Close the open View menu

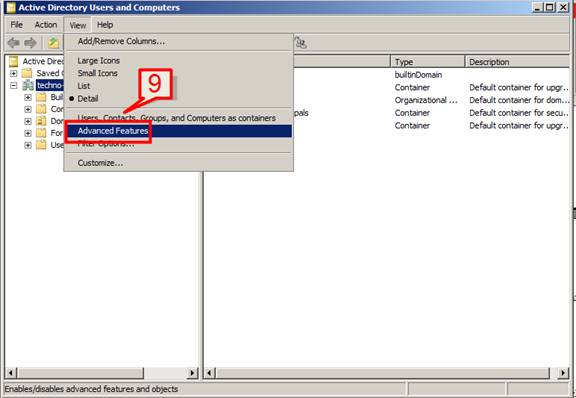78,25
